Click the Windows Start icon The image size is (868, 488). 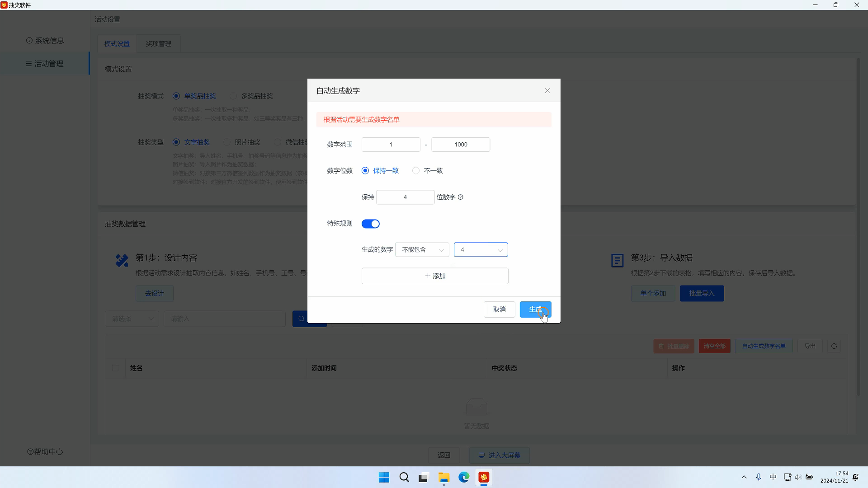384,477
